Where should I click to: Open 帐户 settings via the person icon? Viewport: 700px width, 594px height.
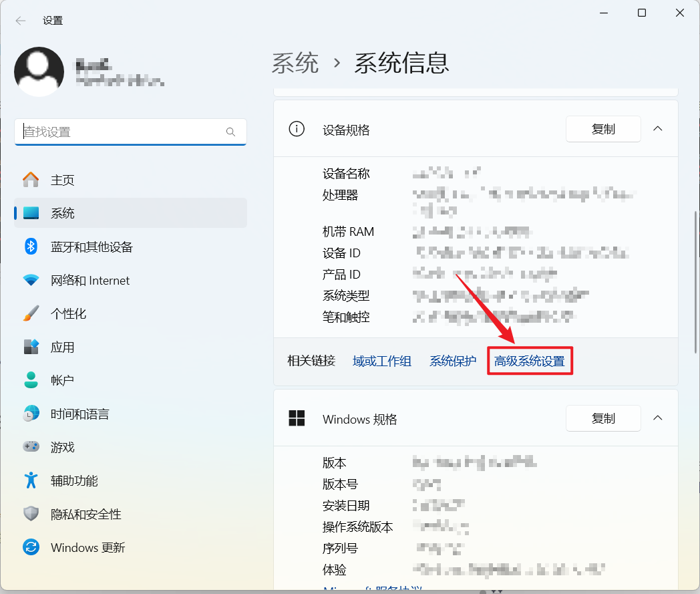(30, 380)
